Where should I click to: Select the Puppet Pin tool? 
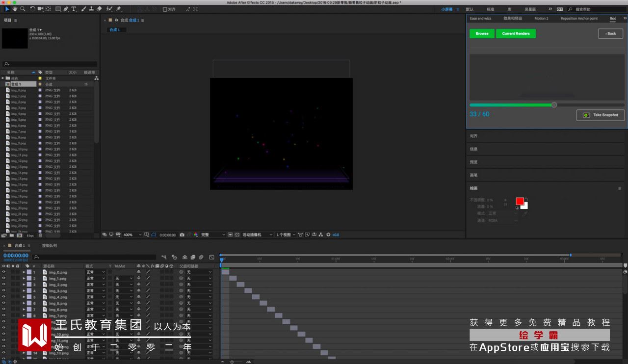pyautogui.click(x=119, y=9)
